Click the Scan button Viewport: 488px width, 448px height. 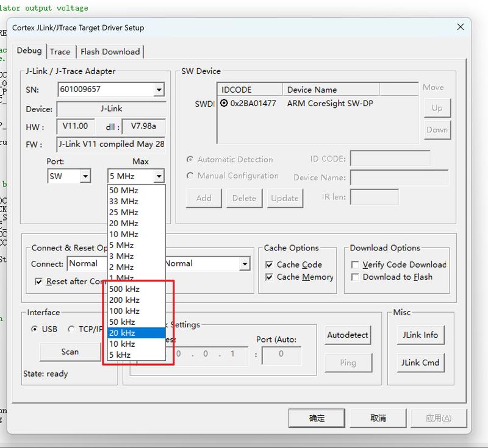click(70, 352)
